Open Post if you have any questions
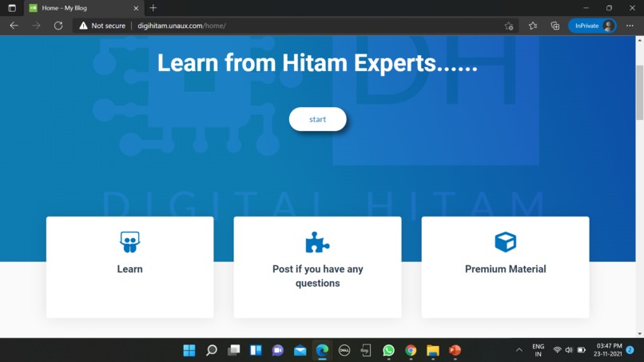Screen dimensions: 644x362 pos(317,276)
